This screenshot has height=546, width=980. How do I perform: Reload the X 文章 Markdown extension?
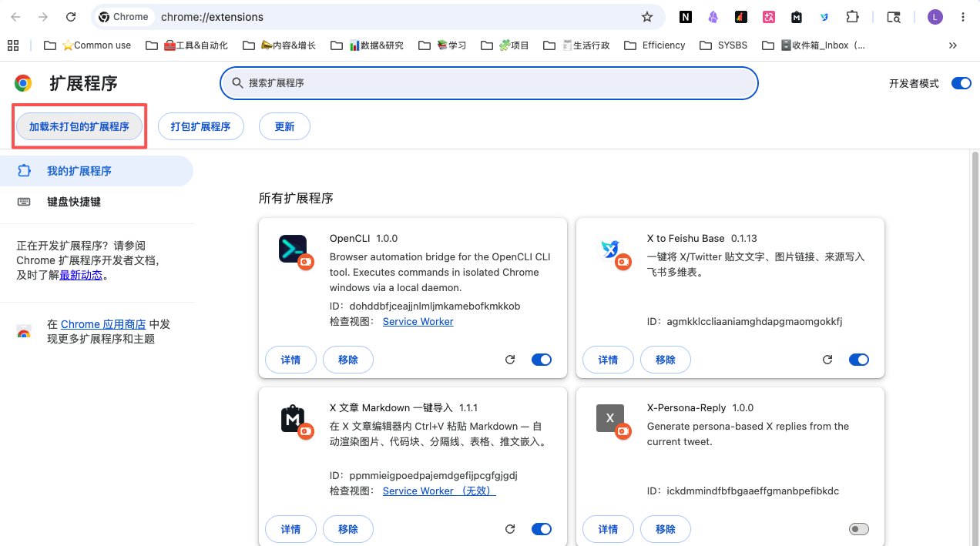(x=509, y=529)
